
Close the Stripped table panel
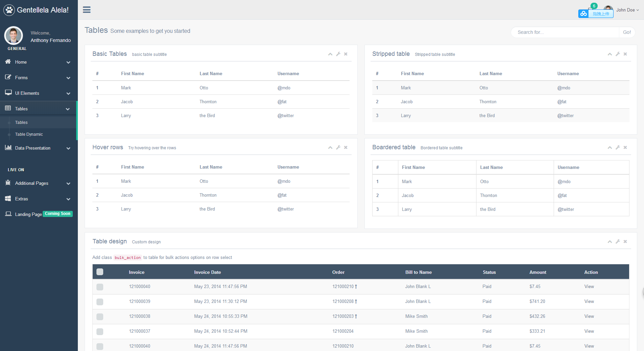(x=625, y=54)
